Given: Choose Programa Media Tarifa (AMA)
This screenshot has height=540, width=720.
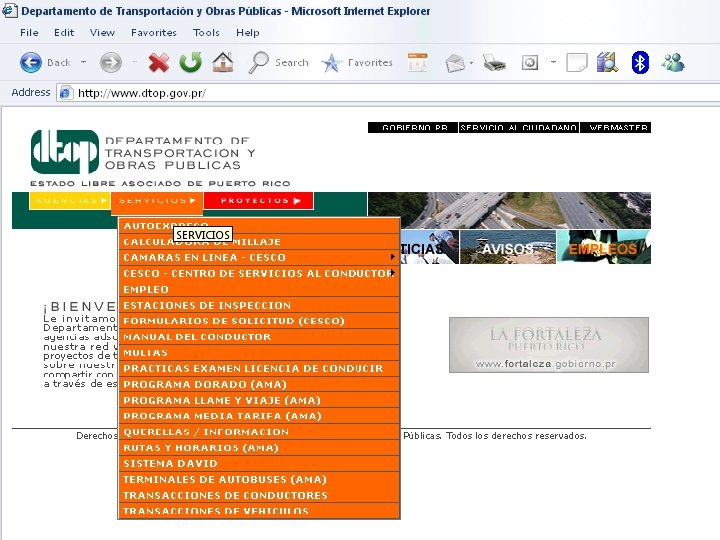Looking at the screenshot, I should tap(259, 416).
